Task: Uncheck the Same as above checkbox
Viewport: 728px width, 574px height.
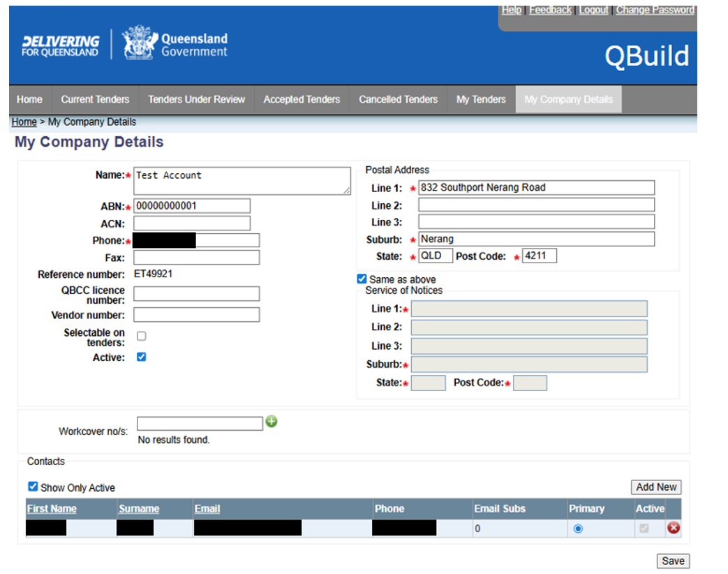Action: coord(362,279)
